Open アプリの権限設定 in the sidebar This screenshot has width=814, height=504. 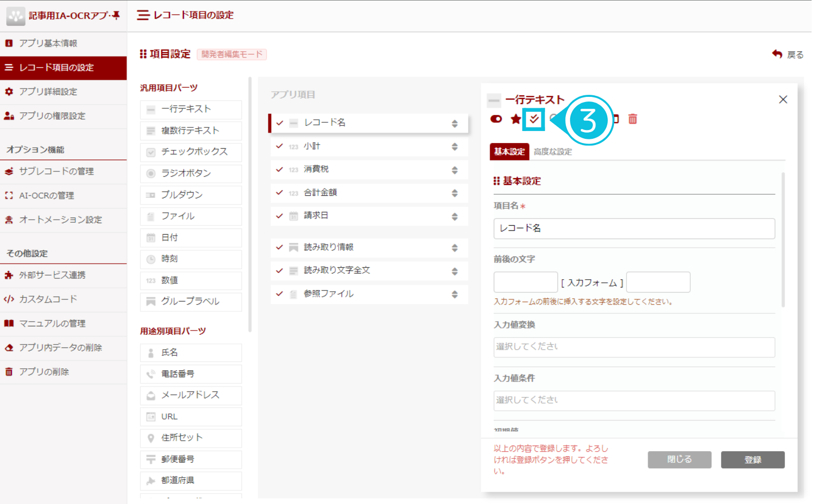[63, 116]
